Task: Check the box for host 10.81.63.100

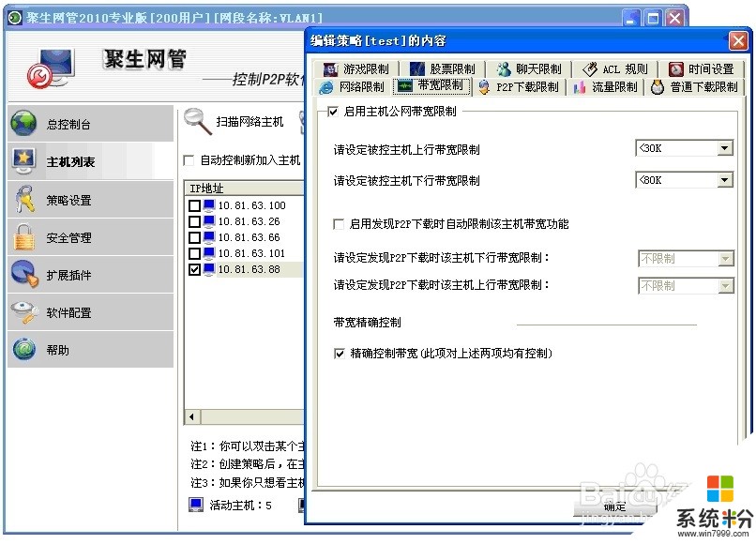Action: [194, 205]
